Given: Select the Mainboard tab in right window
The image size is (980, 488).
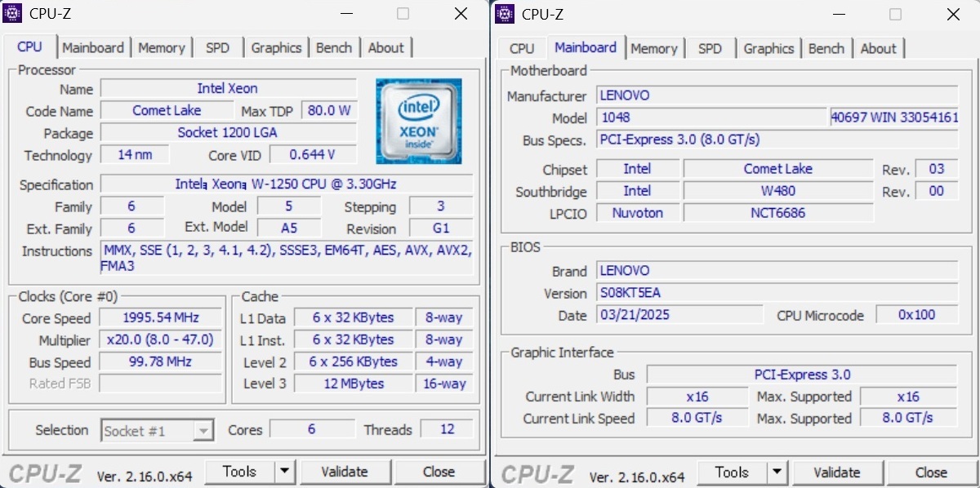Looking at the screenshot, I should (586, 47).
